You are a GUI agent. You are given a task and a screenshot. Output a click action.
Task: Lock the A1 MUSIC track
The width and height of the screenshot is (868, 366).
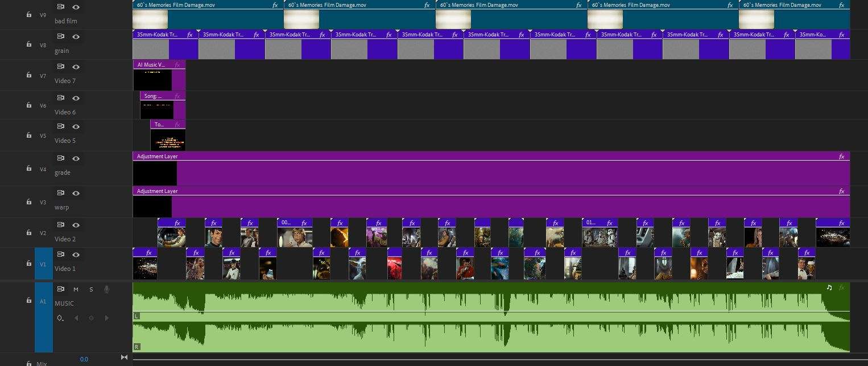[x=29, y=301]
